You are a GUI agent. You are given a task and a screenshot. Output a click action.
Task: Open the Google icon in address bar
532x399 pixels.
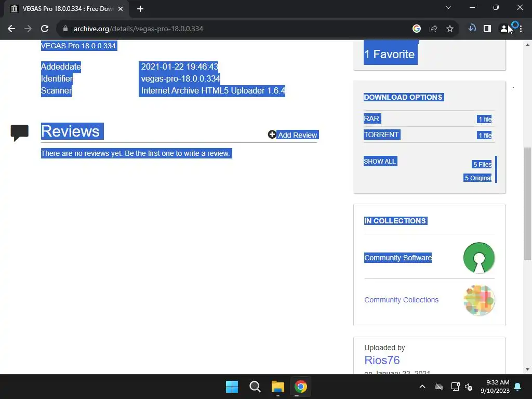click(416, 29)
